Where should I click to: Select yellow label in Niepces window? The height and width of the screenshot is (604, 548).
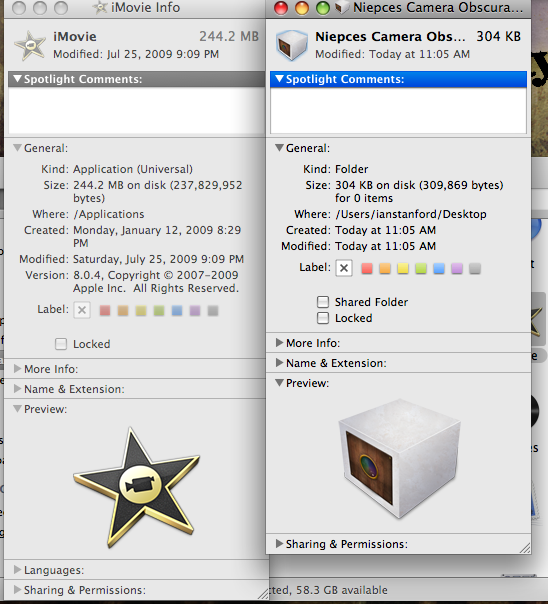403,268
